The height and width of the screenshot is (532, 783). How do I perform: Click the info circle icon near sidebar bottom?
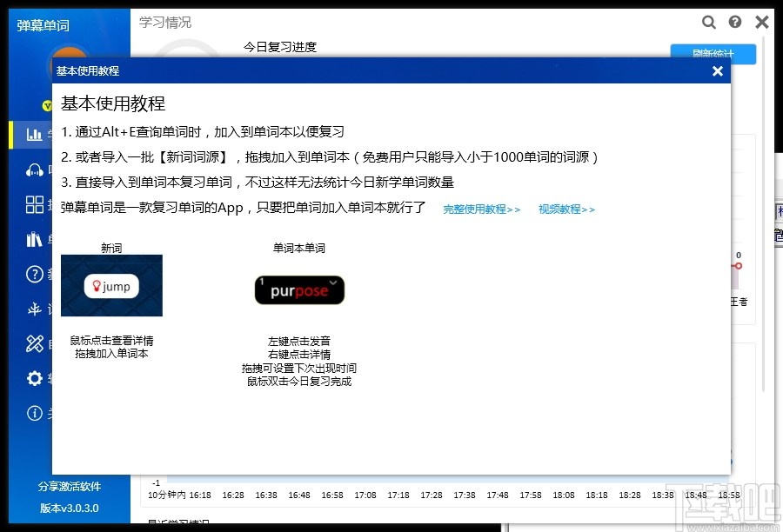click(36, 413)
